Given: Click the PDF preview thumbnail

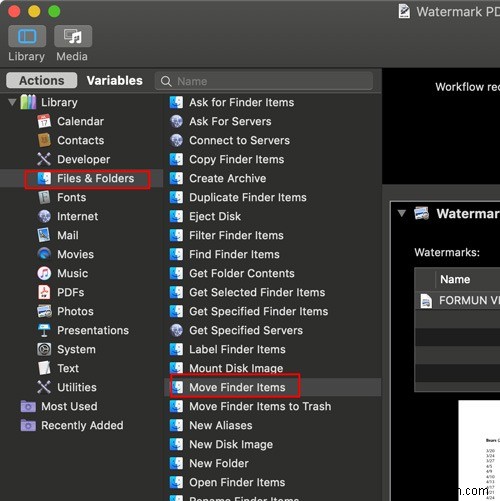Looking at the screenshot, I should pos(479,450).
